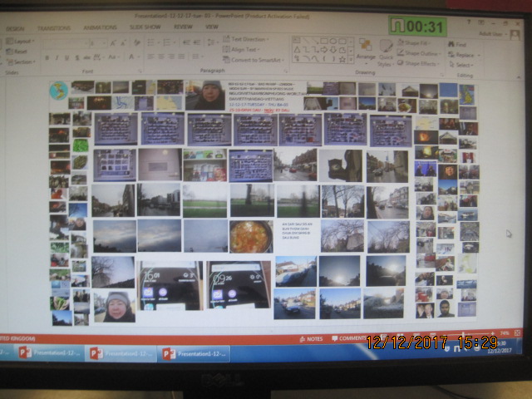Toggle Justify paragraph button
This screenshot has height=399, width=532.
(181, 57)
